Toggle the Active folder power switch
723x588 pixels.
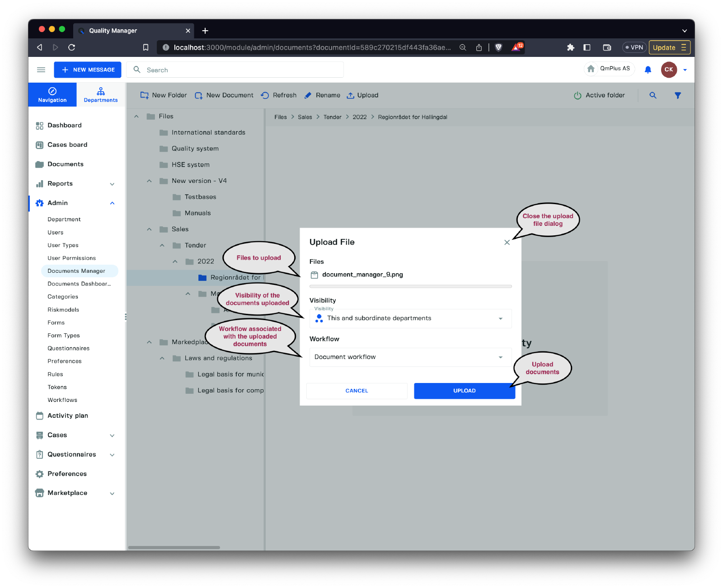577,95
